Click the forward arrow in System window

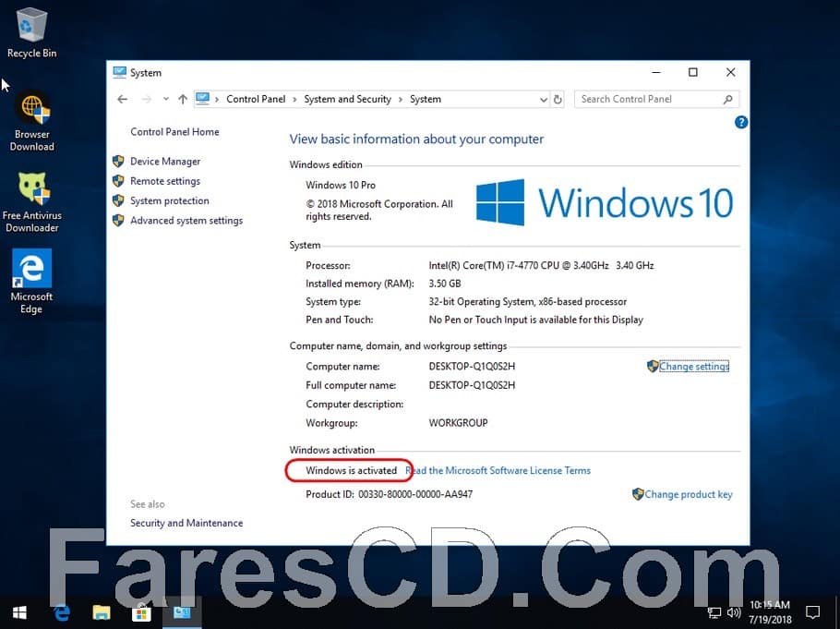click(x=146, y=99)
